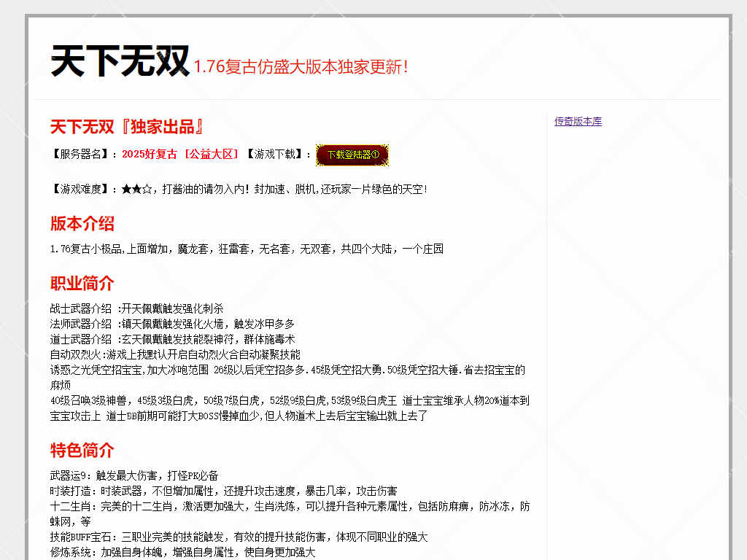Image resolution: width=747 pixels, height=560 pixels.
Task: Select the 服务器名 label
Action: tap(80, 154)
